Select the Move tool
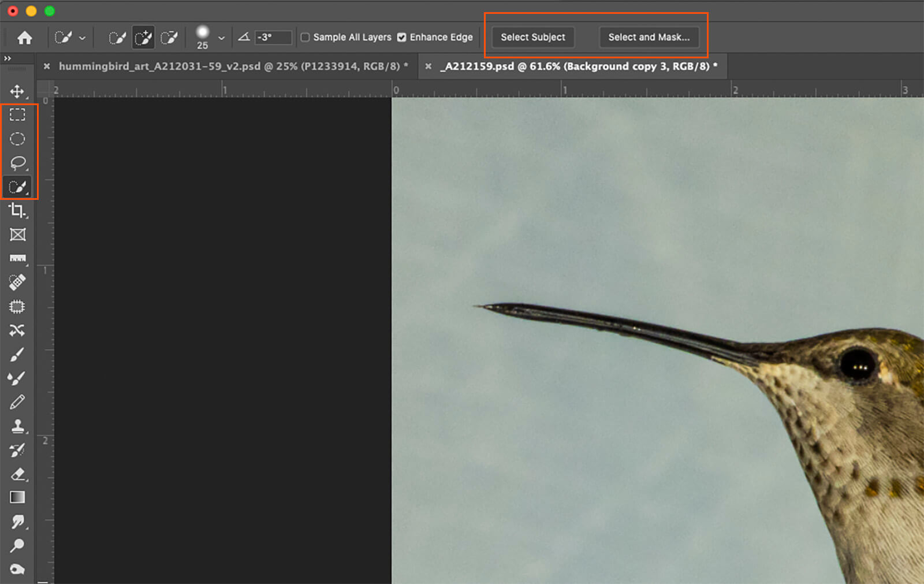Image resolution: width=924 pixels, height=584 pixels. pos(17,91)
